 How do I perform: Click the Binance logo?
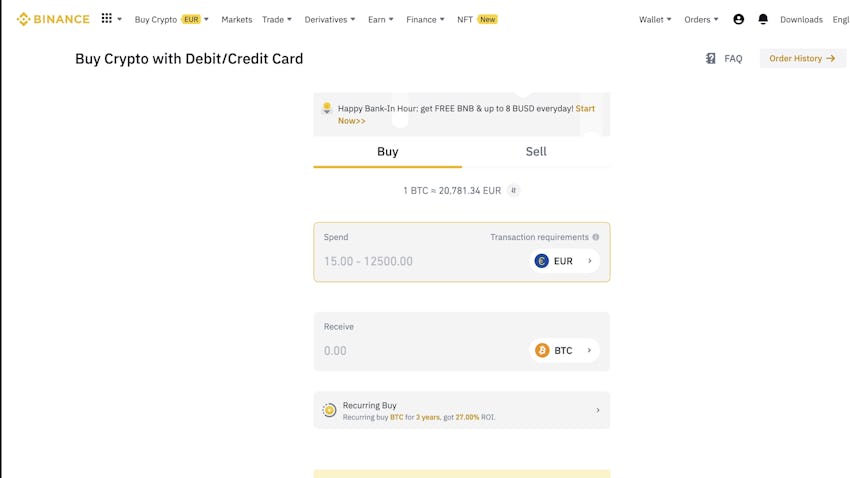[53, 19]
